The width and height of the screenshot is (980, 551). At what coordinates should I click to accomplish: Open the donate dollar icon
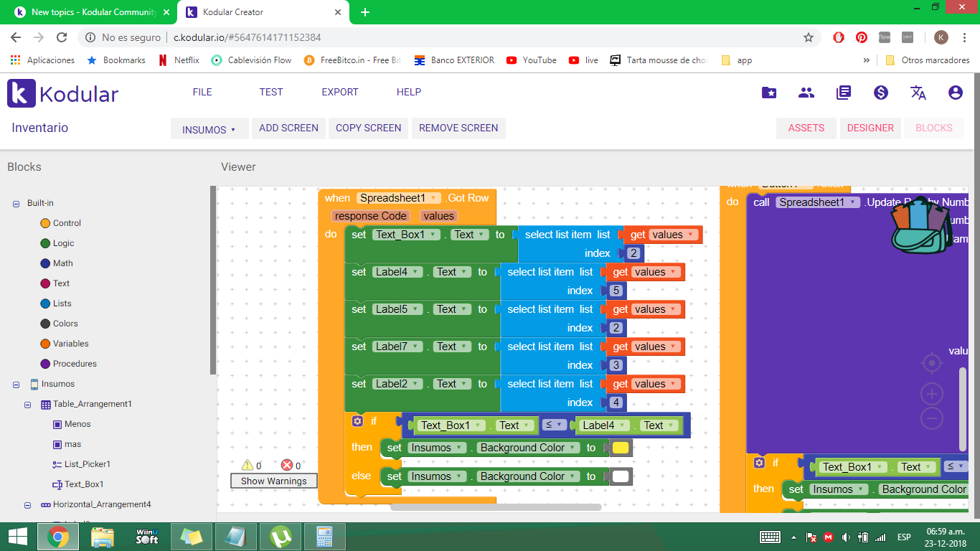click(880, 93)
